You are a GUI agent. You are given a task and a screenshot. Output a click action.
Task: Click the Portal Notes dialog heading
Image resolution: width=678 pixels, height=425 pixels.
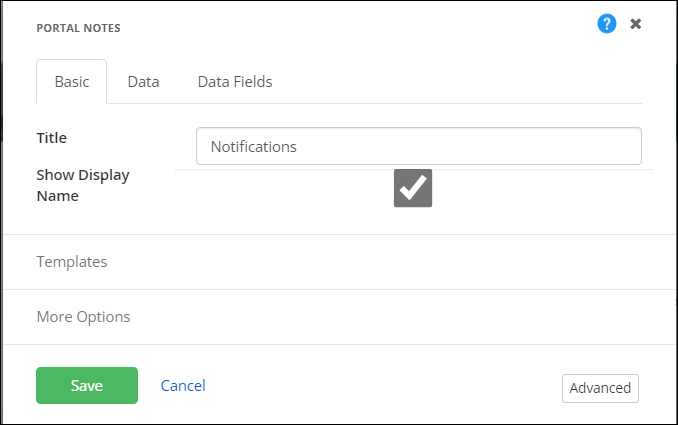point(78,28)
